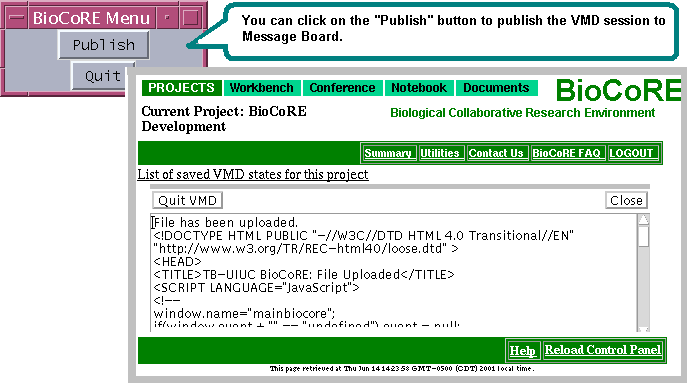Click the LOGOUT link
Image resolution: width=689 pixels, height=387 pixels.
[632, 153]
